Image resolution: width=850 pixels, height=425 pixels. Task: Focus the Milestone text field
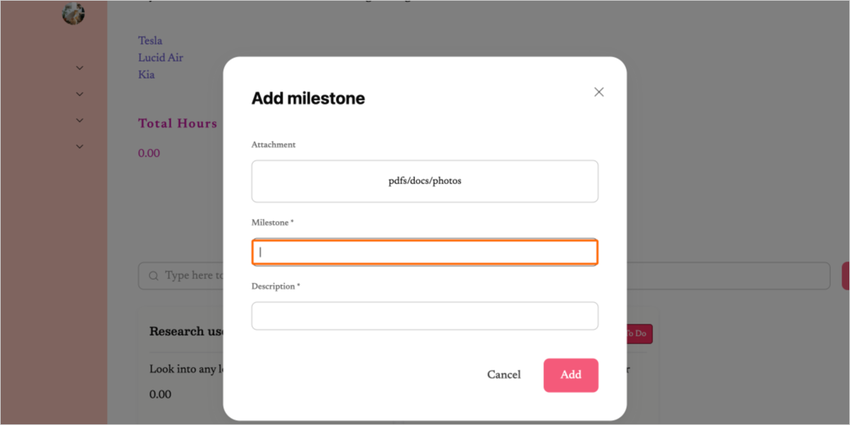pos(425,252)
